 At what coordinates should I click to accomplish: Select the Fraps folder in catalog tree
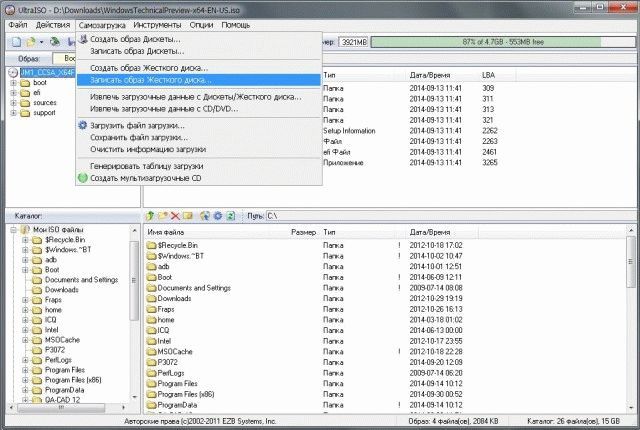tap(53, 300)
